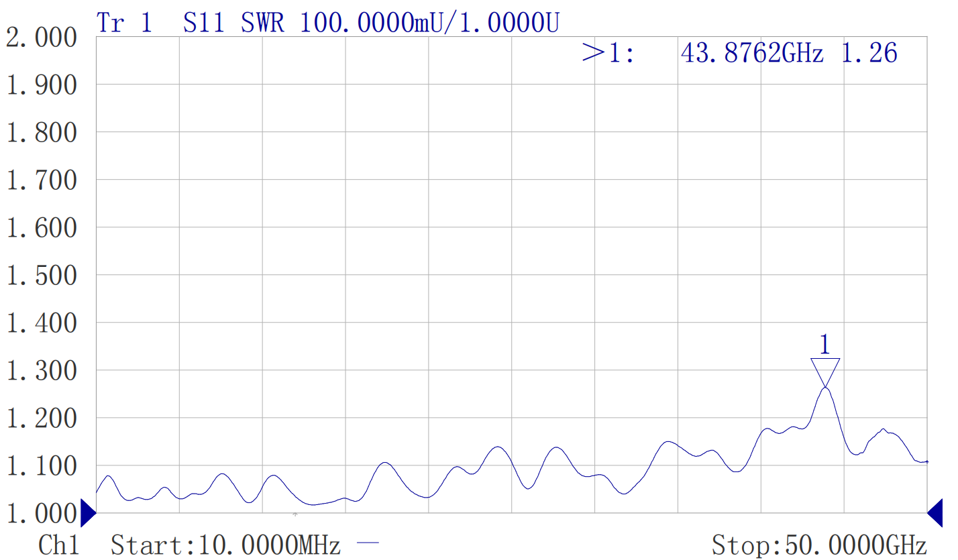Screen dimensions: 958x560
Task: Select the marker frequency 43.8762GHz readout
Action: pos(751,52)
